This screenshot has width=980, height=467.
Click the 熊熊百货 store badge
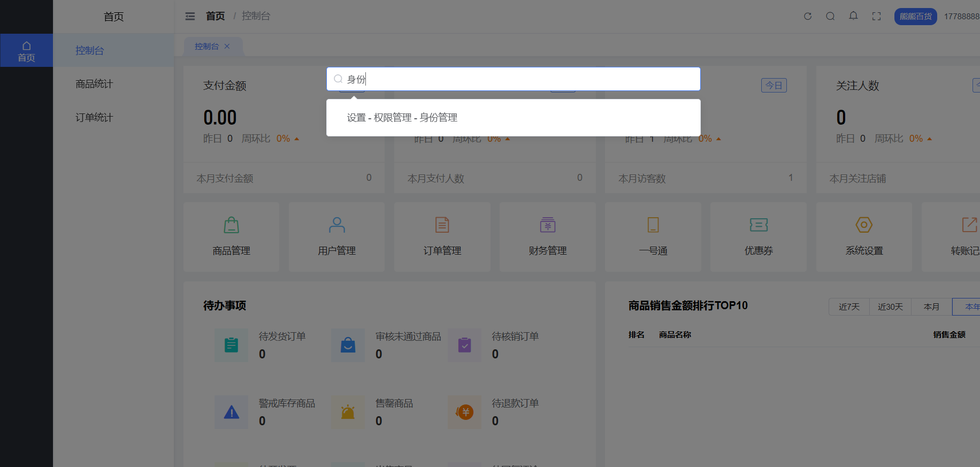click(915, 17)
